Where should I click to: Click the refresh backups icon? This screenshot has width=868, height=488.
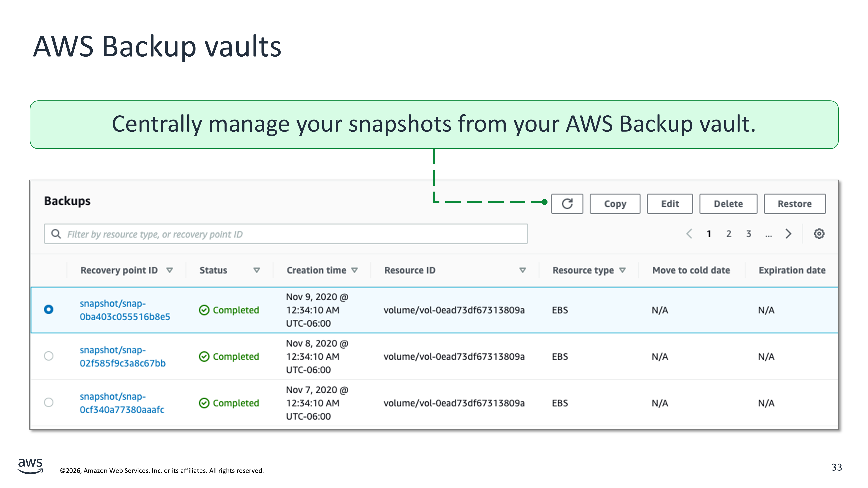click(x=567, y=204)
